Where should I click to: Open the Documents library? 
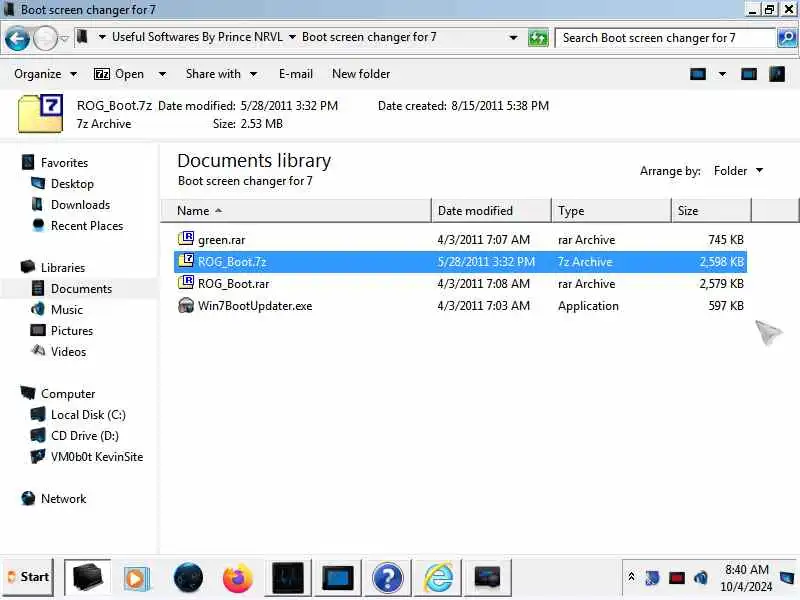point(81,289)
